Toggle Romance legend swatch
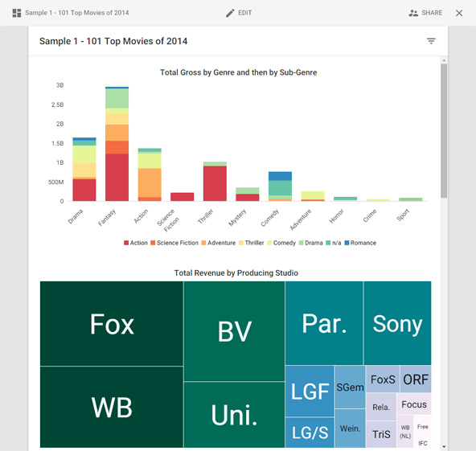Image resolution: width=476 pixels, height=451 pixels. pyautogui.click(x=347, y=243)
